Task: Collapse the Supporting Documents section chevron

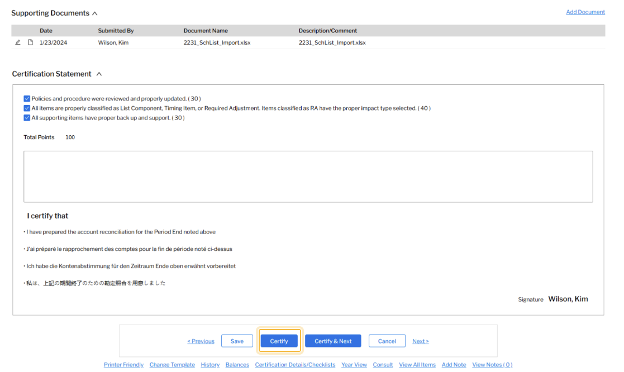Action: pos(95,14)
